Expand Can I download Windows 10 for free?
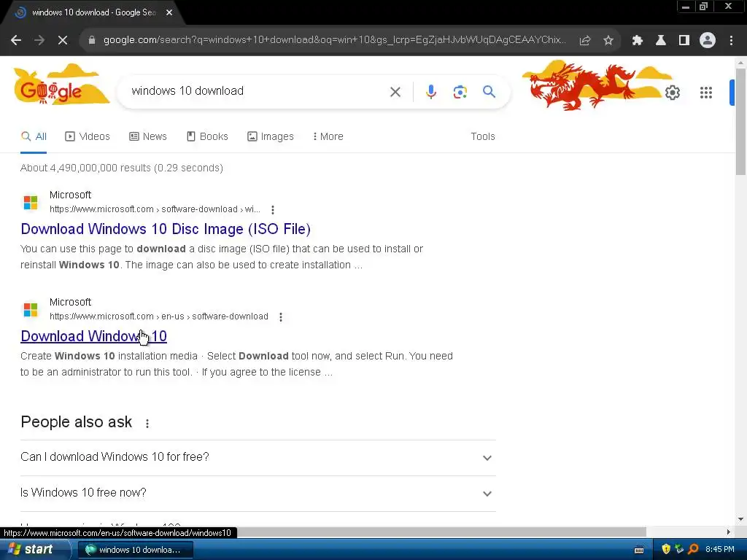Image resolution: width=747 pixels, height=560 pixels. (258, 457)
